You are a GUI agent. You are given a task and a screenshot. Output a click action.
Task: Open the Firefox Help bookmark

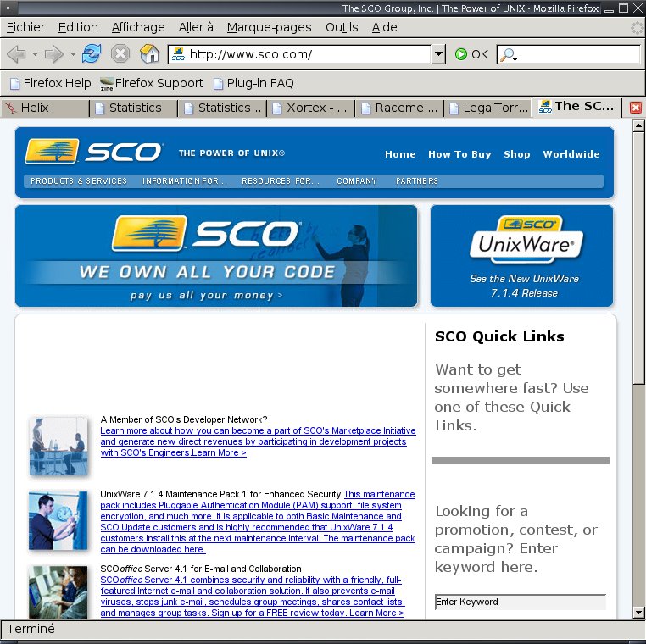pos(50,84)
